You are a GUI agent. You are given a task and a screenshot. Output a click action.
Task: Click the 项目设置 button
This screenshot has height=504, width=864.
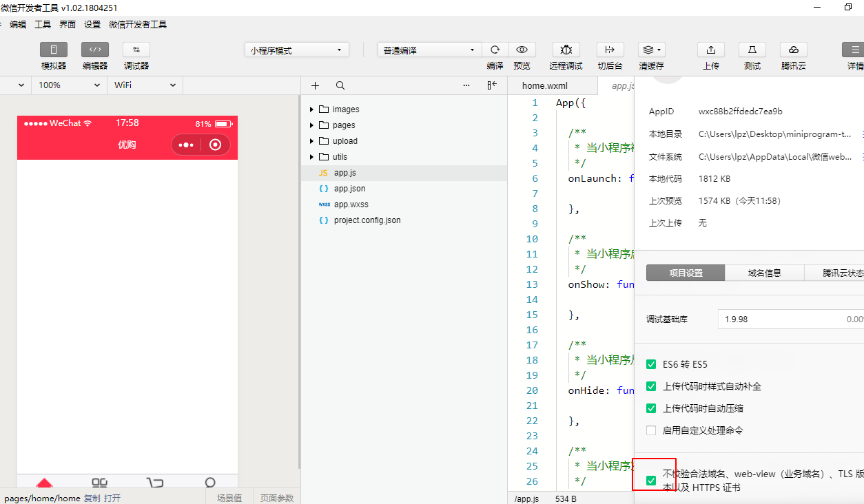tap(686, 273)
